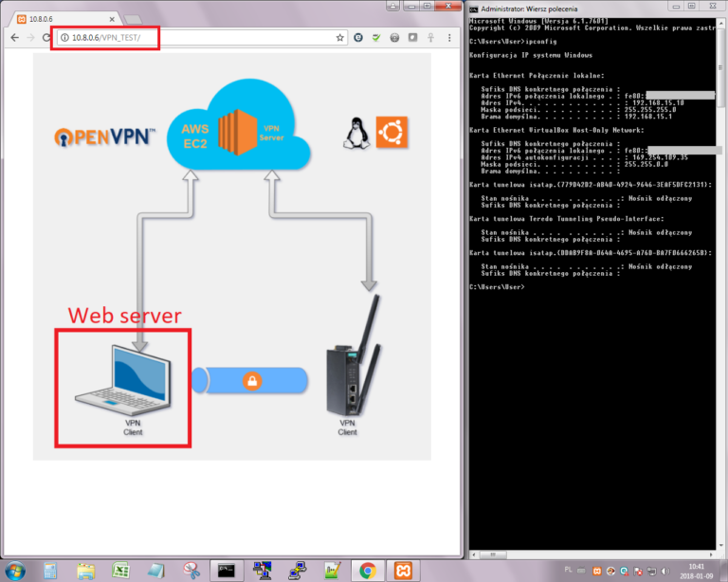Open Calculator from the taskbar
Screen dimensions: 728x582
[50, 571]
